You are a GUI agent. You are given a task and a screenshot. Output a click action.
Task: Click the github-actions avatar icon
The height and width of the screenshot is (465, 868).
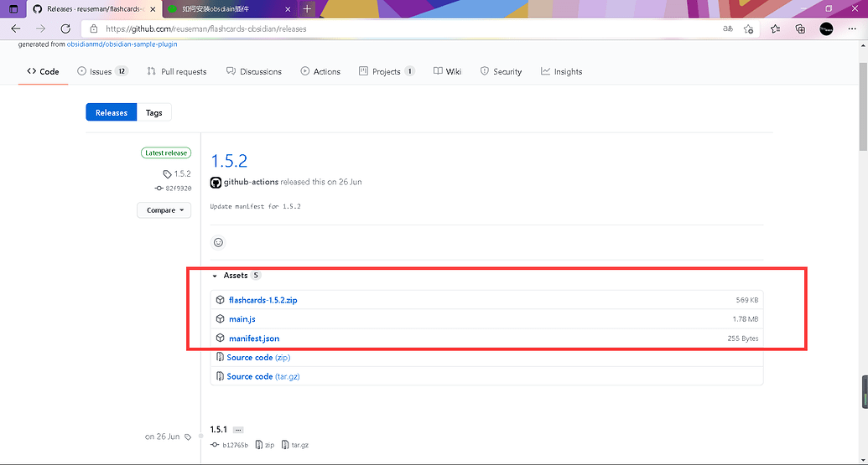[x=216, y=182]
